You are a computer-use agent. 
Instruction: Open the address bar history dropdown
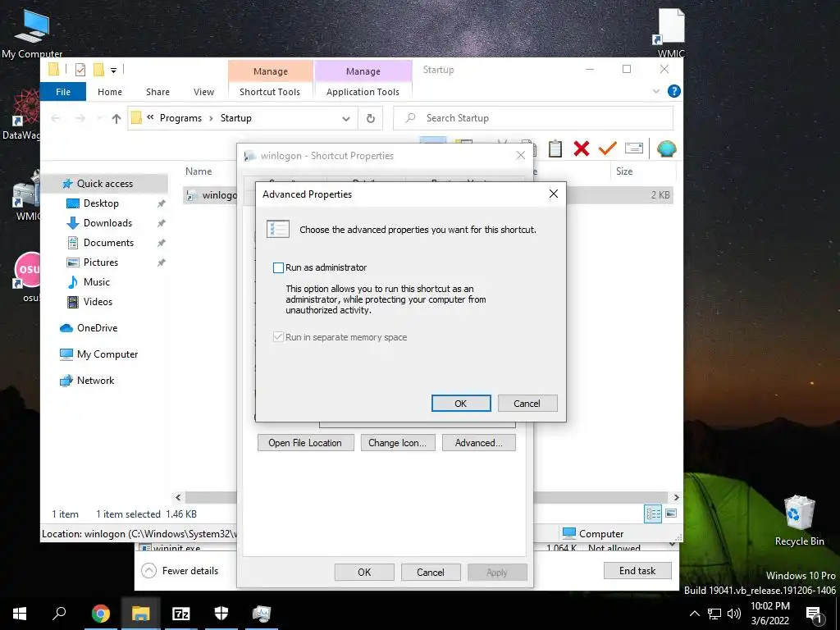point(346,118)
